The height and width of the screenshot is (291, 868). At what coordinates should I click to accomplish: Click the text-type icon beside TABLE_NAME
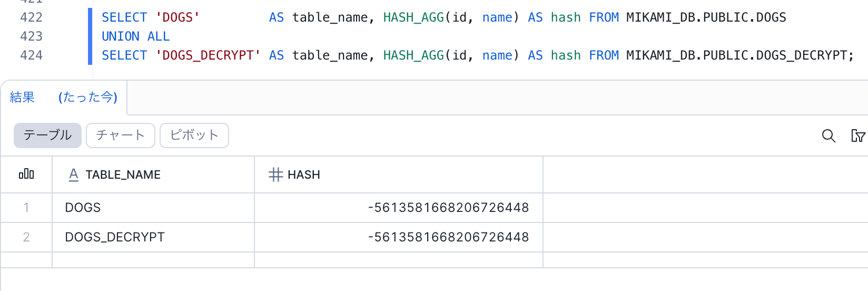pyautogui.click(x=74, y=174)
